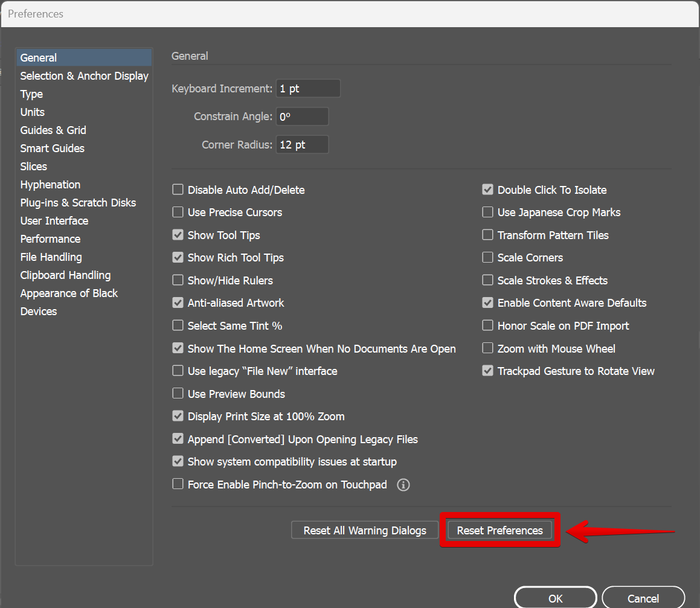700x608 pixels.
Task: Open Selection & Anchor Display category
Action: (x=84, y=76)
